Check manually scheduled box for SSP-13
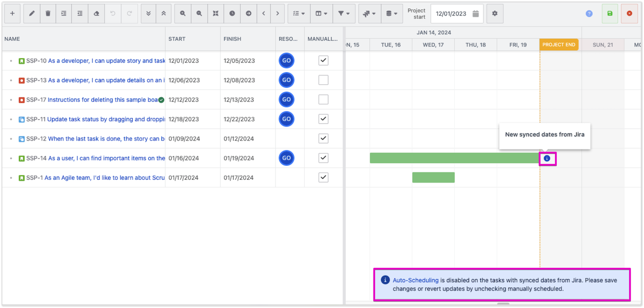Image resolution: width=644 pixels, height=308 pixels. click(x=323, y=80)
